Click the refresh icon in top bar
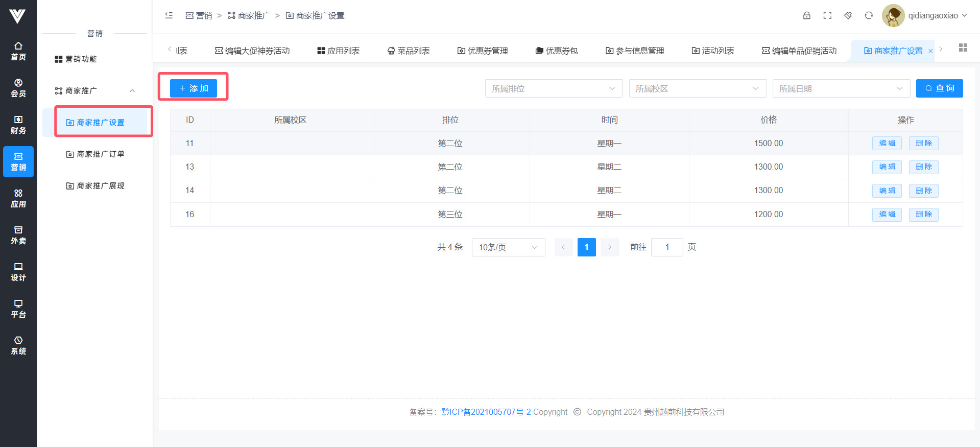 point(869,15)
